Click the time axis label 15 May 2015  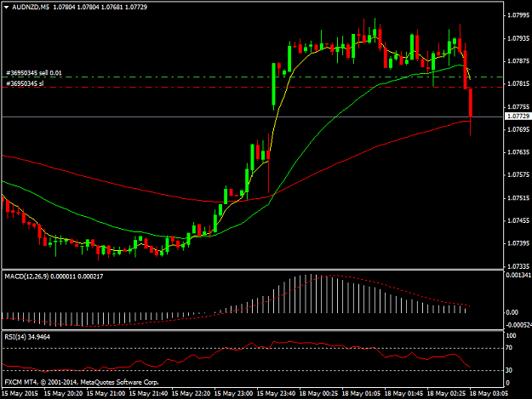[20, 394]
